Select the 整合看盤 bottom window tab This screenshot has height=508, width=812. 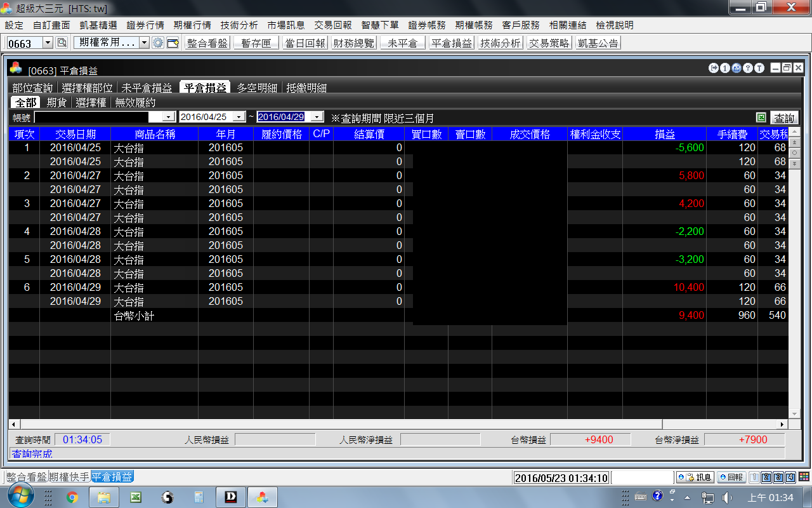click(27, 477)
